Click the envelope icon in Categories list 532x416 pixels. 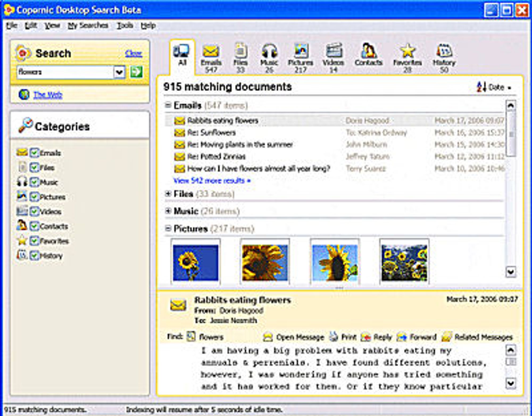[x=22, y=152]
